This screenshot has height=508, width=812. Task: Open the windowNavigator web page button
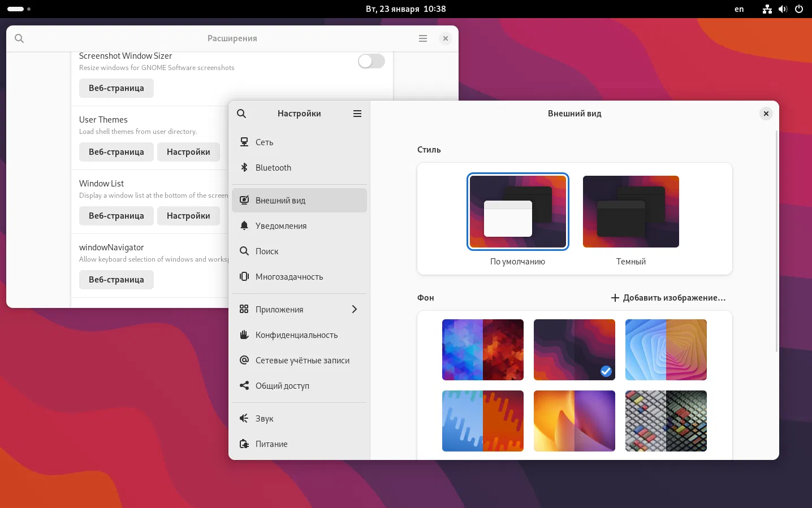[x=116, y=280]
